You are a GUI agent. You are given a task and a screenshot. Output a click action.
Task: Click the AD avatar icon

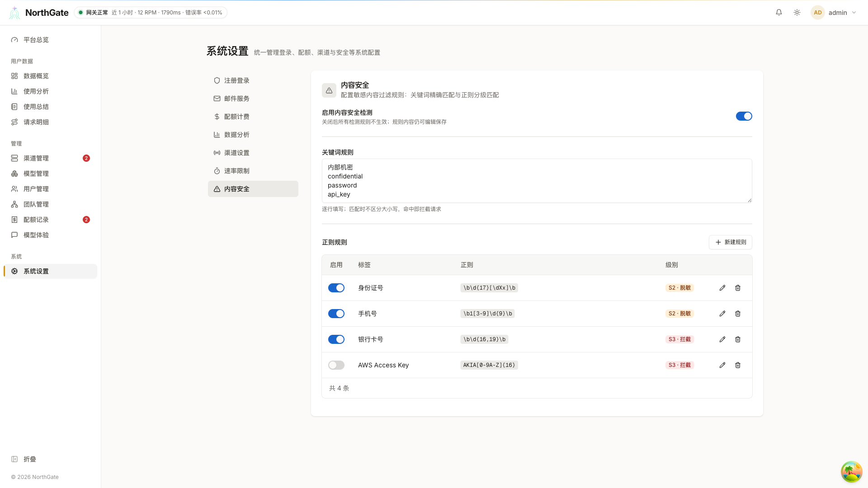[818, 13]
